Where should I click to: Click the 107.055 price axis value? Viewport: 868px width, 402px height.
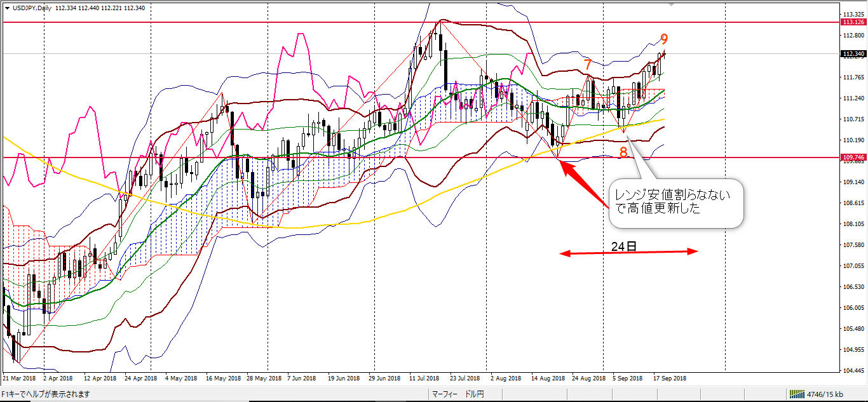point(853,265)
